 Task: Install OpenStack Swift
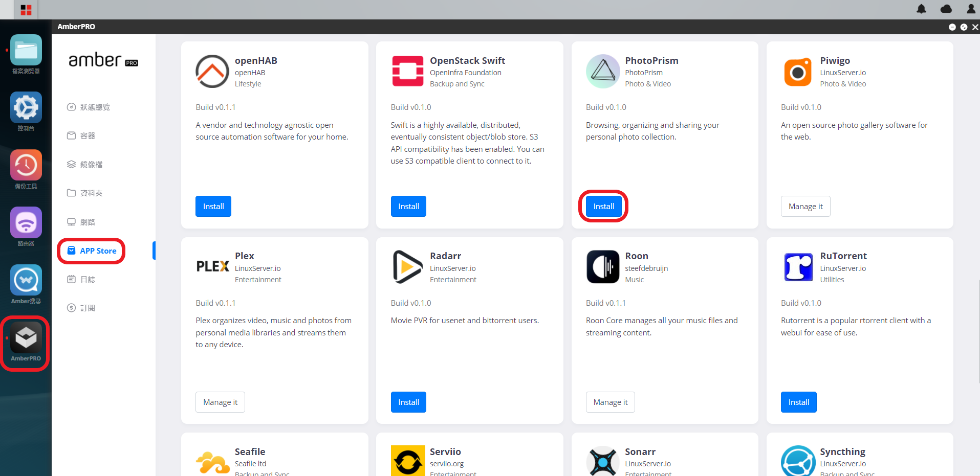point(408,207)
